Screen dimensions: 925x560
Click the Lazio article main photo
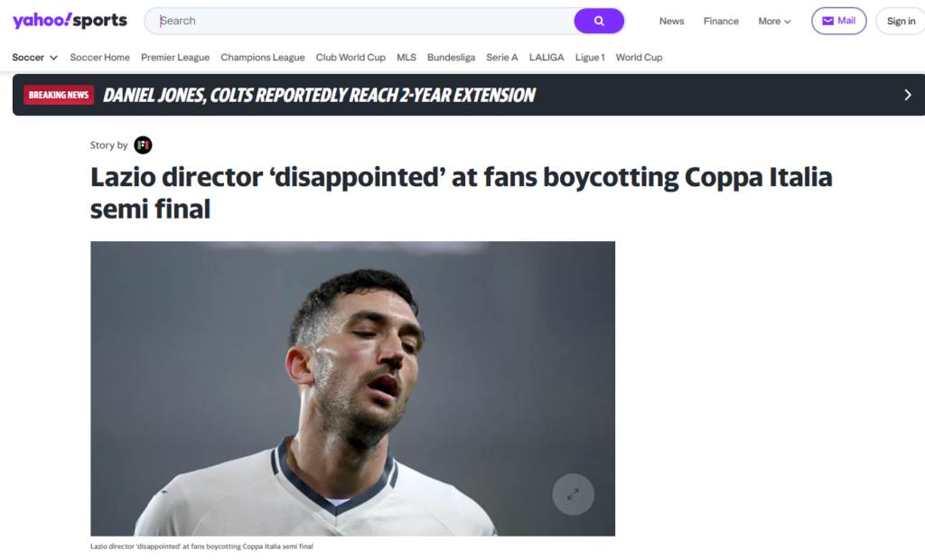352,388
